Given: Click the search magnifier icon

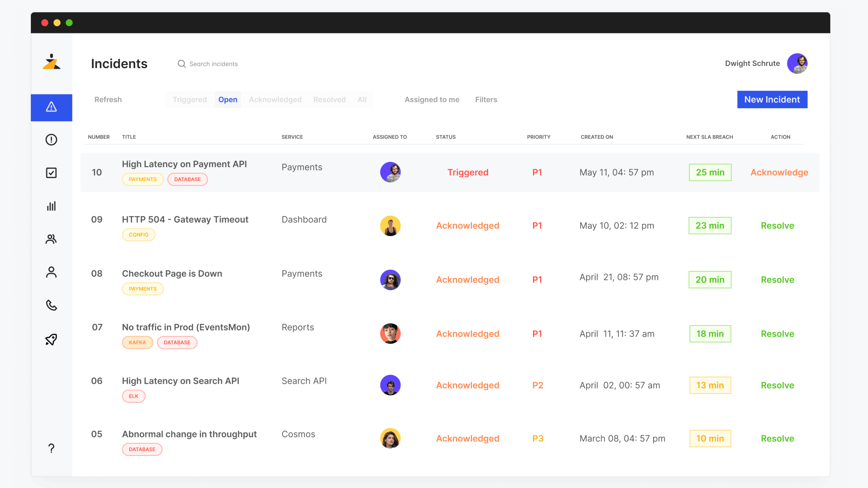Looking at the screenshot, I should 182,64.
